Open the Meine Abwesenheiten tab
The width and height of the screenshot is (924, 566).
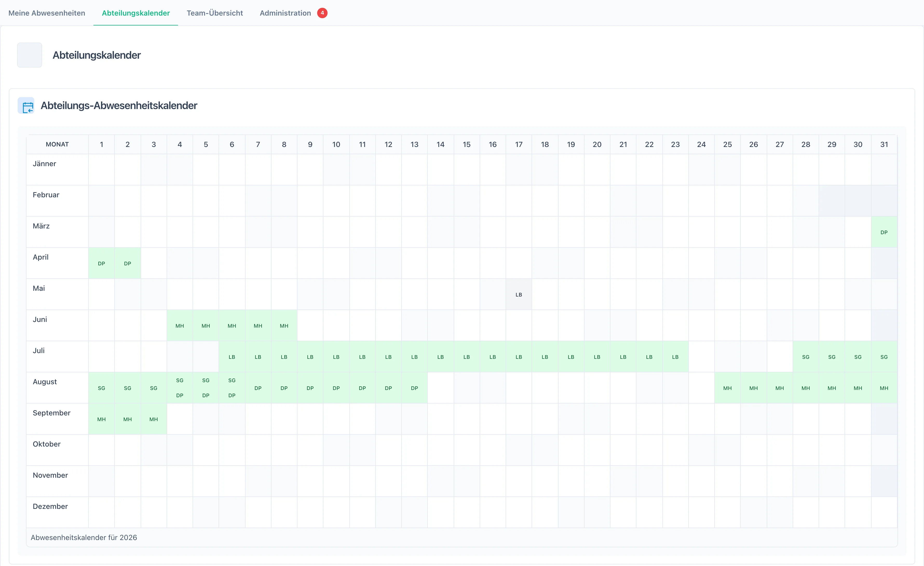click(47, 13)
